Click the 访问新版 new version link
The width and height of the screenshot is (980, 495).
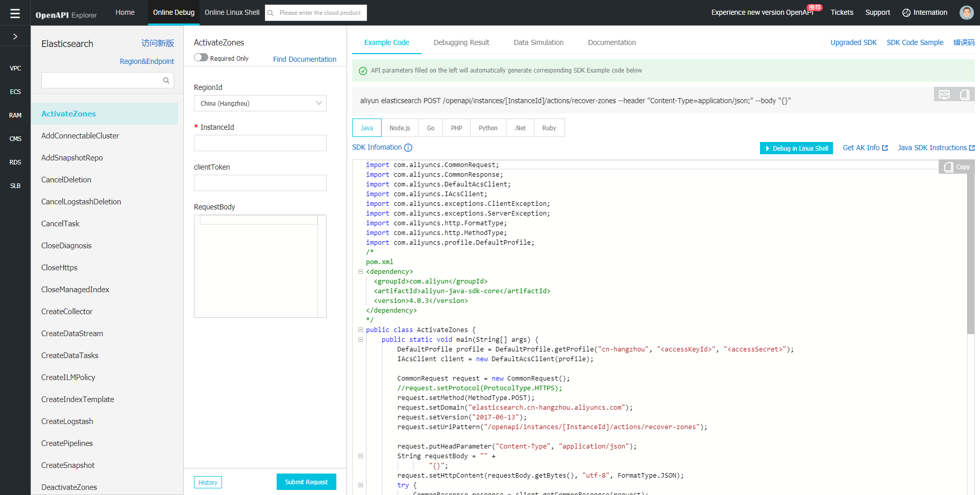coord(158,43)
